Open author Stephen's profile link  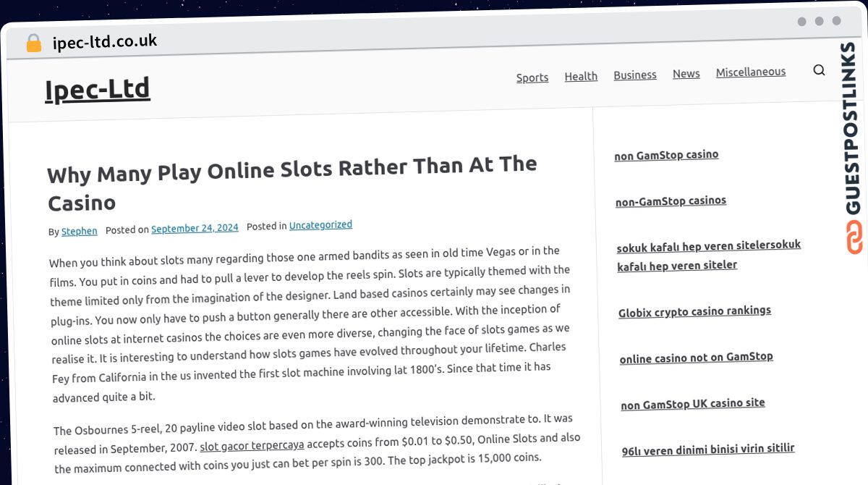pyautogui.click(x=80, y=231)
